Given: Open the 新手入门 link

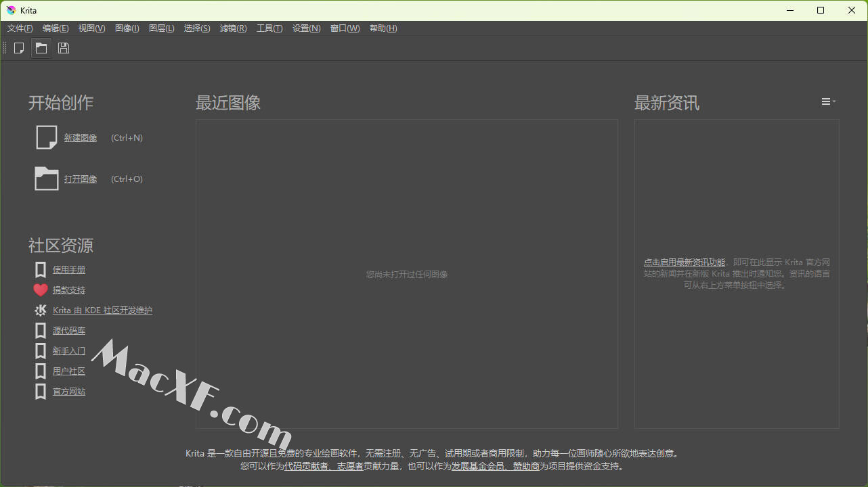Looking at the screenshot, I should tap(69, 351).
